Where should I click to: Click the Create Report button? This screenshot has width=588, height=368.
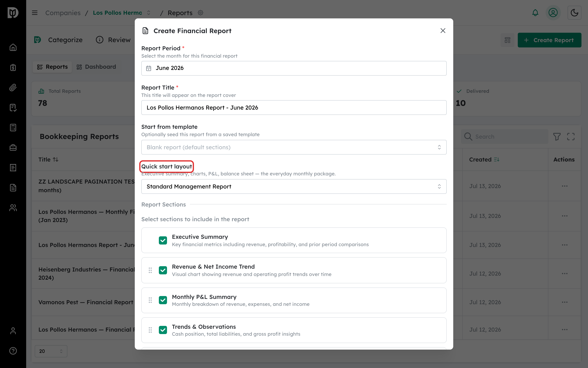(x=549, y=40)
